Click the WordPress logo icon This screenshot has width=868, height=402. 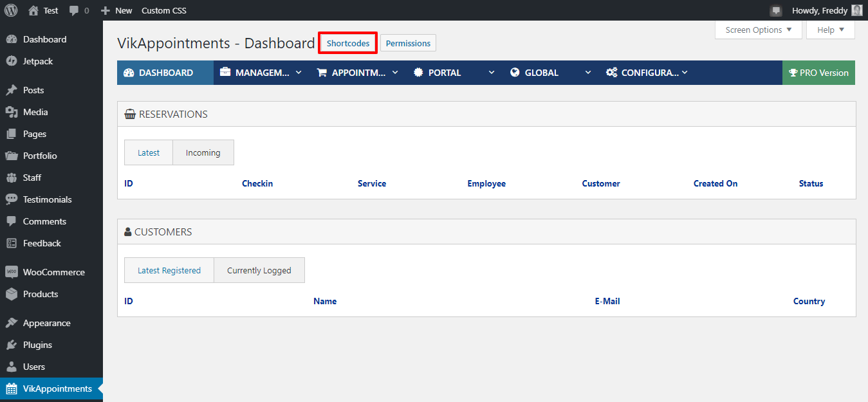coord(11,10)
